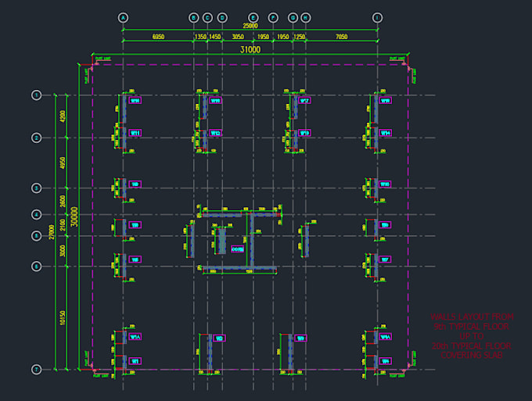Click the vertical 3000 dimension text
Image resolution: width=532 pixels, height=401 pixels.
tap(63, 251)
